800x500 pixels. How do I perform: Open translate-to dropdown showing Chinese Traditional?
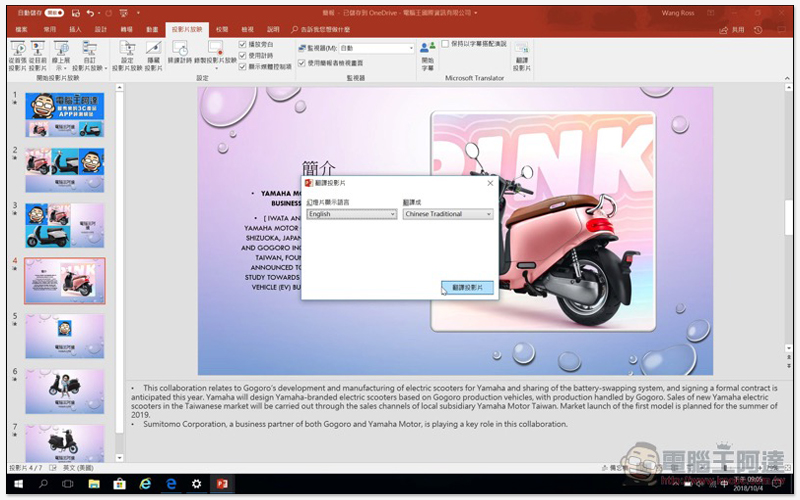pos(448,214)
